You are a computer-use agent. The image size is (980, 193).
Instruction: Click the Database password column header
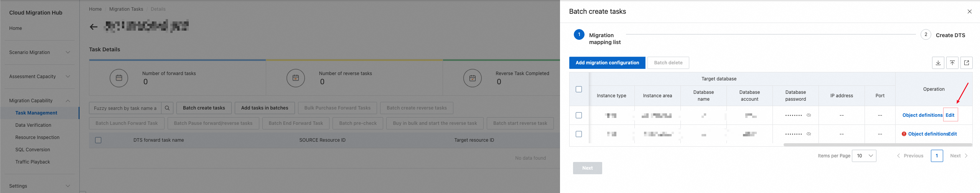click(796, 96)
